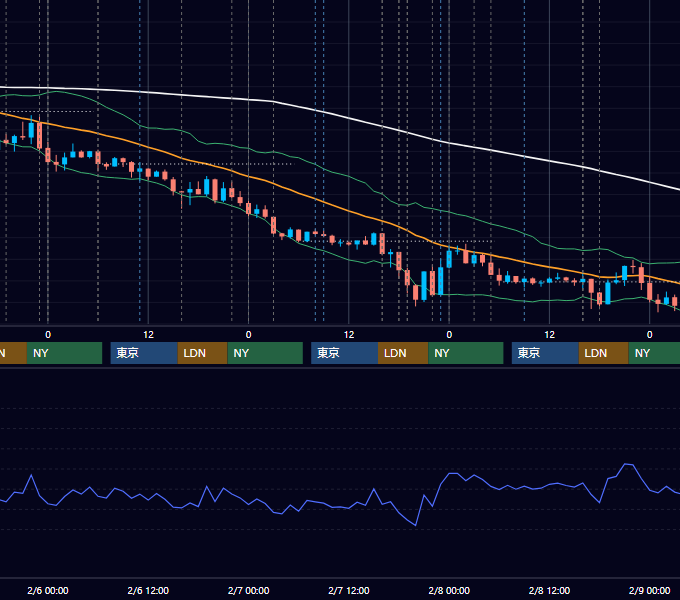
Task: Select the LDN session bar on 2/6
Action: pos(203,353)
